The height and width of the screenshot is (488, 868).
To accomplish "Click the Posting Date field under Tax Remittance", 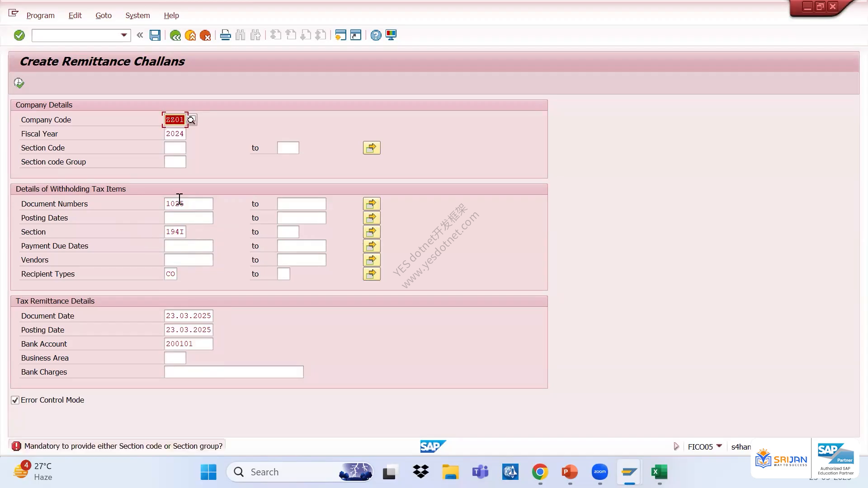I will (189, 330).
